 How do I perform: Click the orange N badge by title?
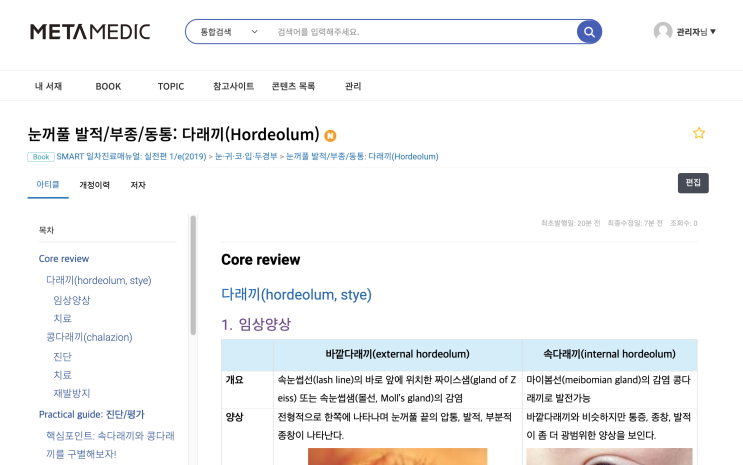point(330,136)
